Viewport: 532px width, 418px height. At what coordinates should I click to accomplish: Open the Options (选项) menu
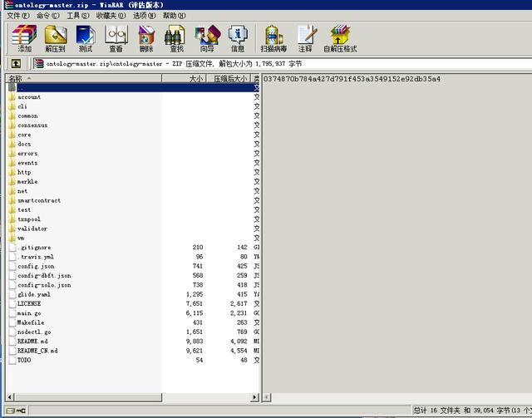(144, 16)
